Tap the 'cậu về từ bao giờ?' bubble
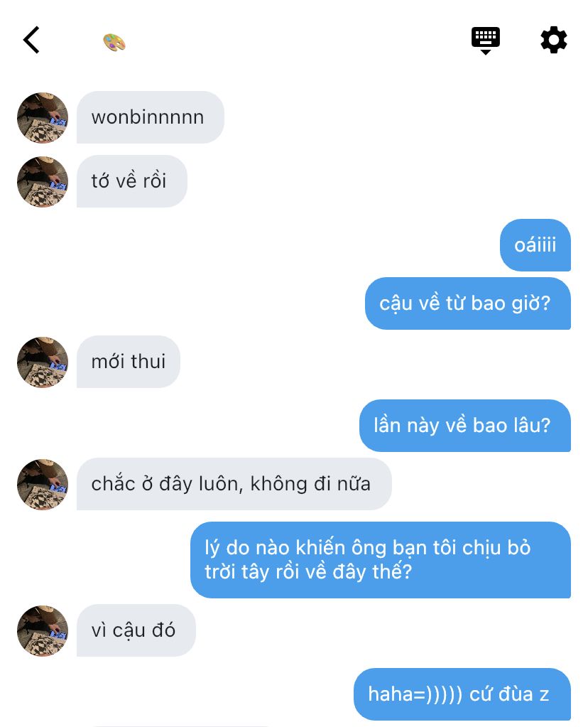 click(468, 303)
